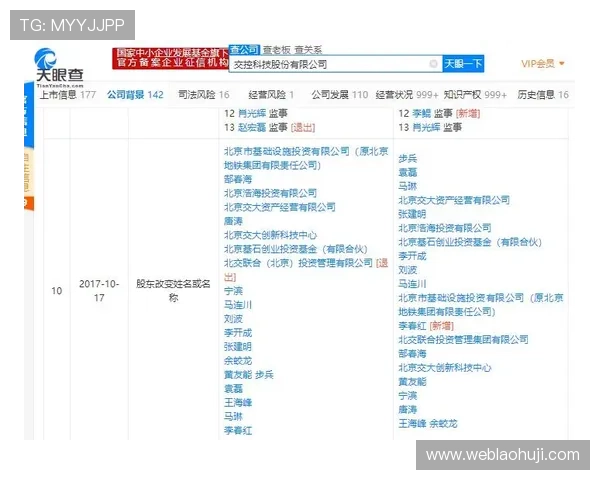The width and height of the screenshot is (600, 480).
Task: Open 王海峰 link in left column
Action: tap(238, 403)
